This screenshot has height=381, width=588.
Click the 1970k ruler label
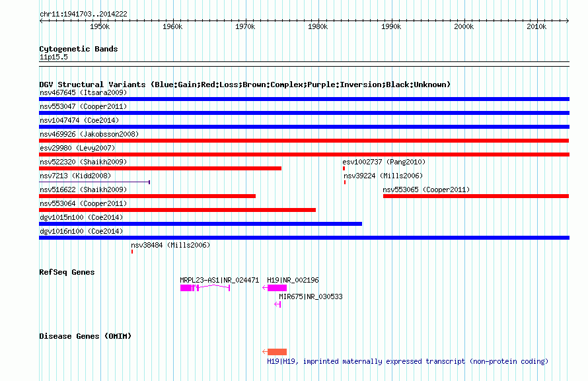click(245, 26)
